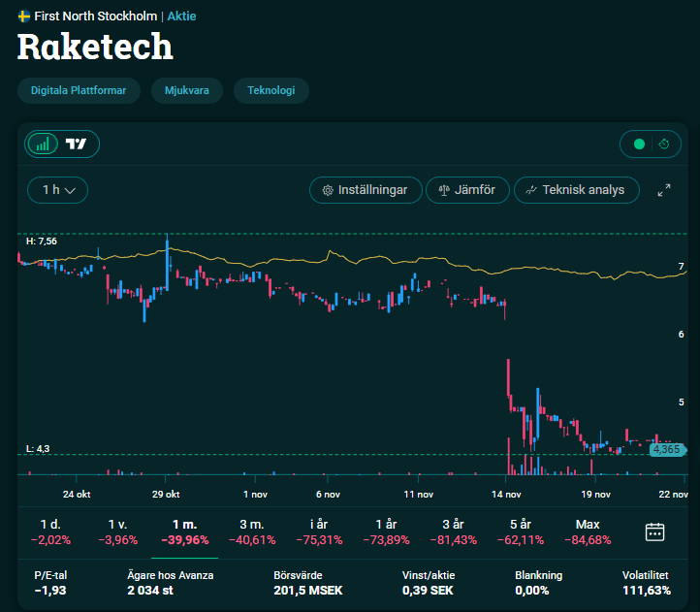
Task: Select the i år period tab
Action: point(319,532)
